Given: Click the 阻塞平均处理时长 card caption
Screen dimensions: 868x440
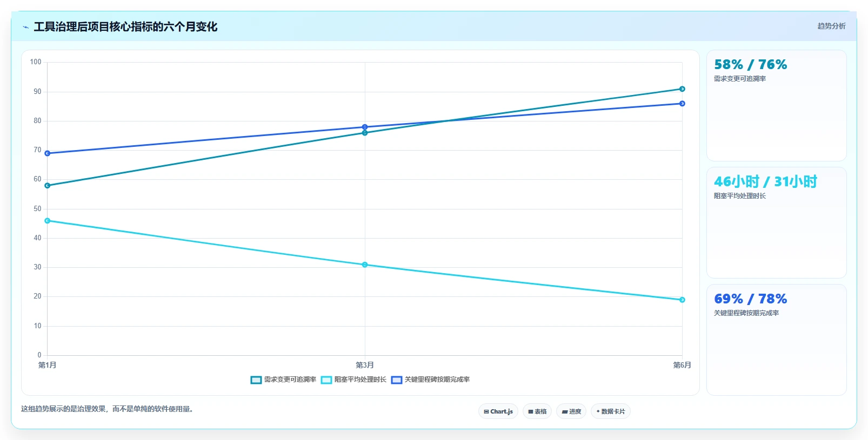Looking at the screenshot, I should pos(740,196).
